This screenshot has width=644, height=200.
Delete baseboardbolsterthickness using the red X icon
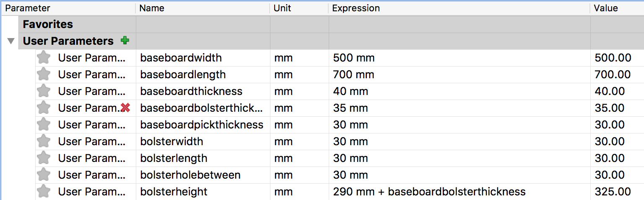125,108
